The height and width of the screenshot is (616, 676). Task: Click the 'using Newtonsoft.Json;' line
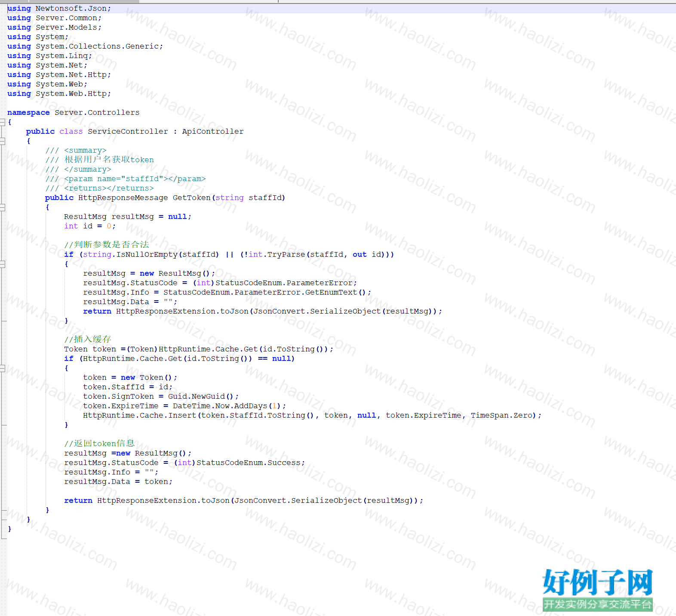59,8
